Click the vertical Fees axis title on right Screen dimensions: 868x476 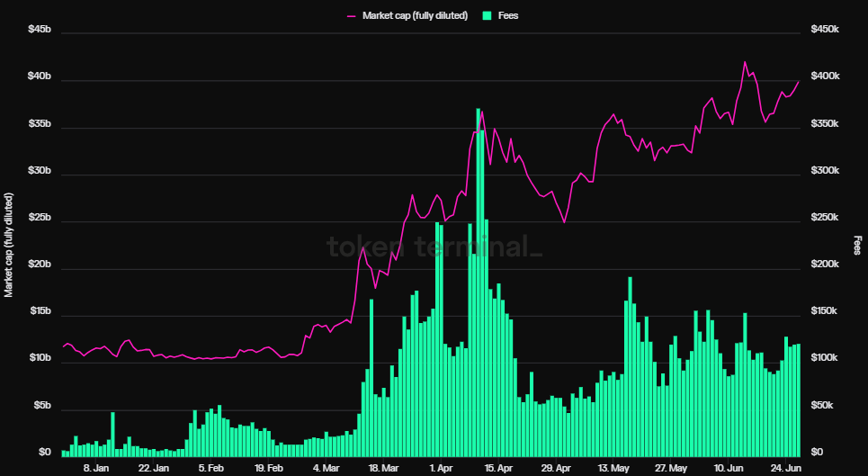tap(857, 245)
